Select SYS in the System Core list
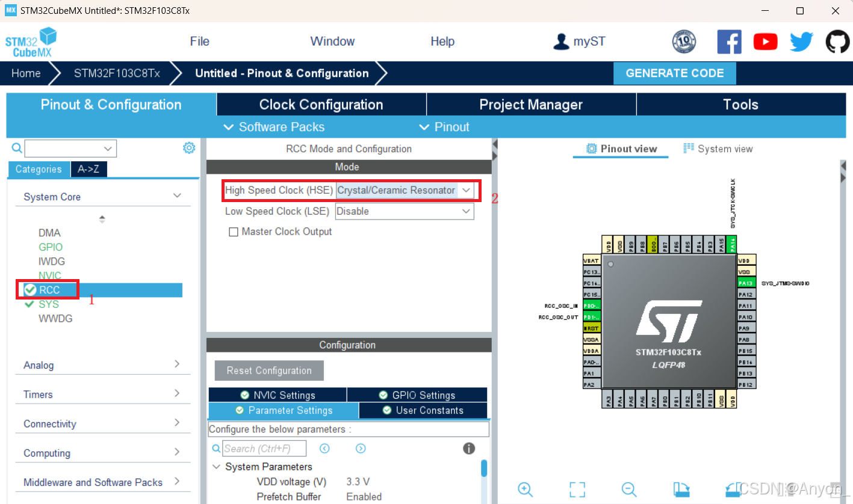The image size is (853, 504). tap(49, 304)
